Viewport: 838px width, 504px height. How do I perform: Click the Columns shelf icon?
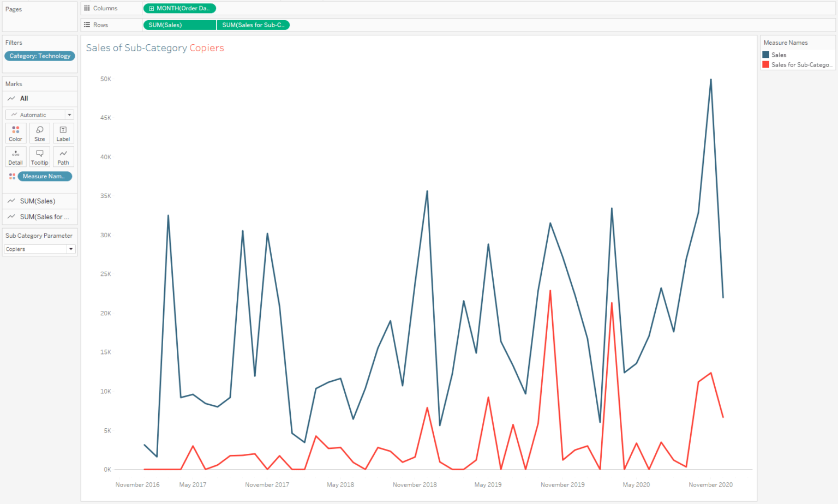87,8
